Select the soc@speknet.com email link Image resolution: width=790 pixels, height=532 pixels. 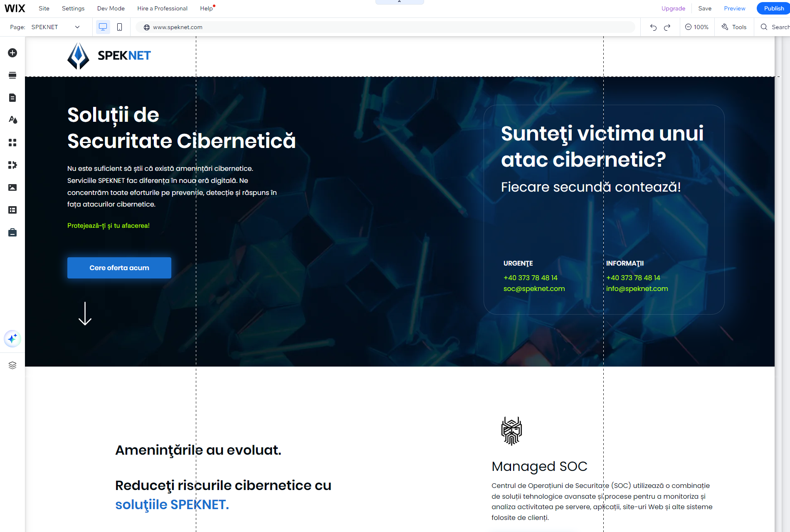click(x=534, y=288)
